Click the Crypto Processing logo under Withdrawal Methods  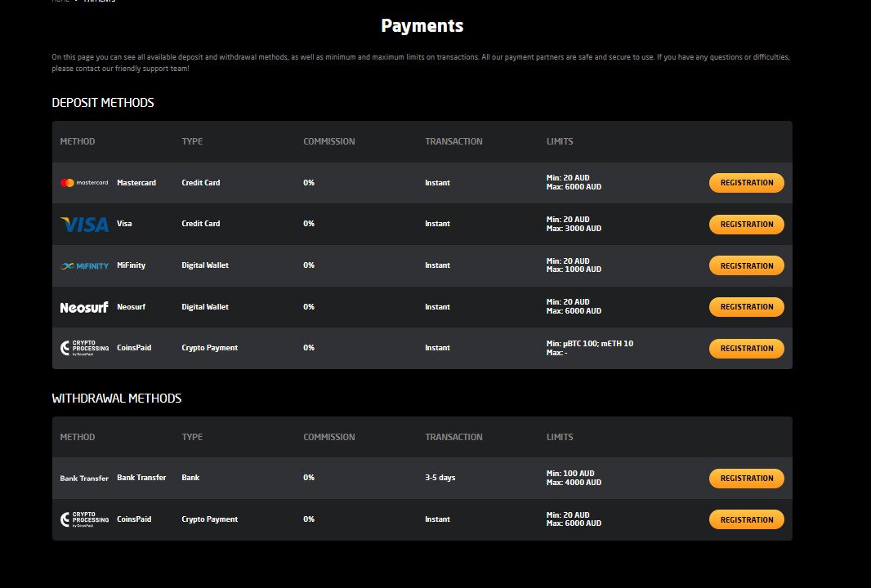(x=84, y=519)
